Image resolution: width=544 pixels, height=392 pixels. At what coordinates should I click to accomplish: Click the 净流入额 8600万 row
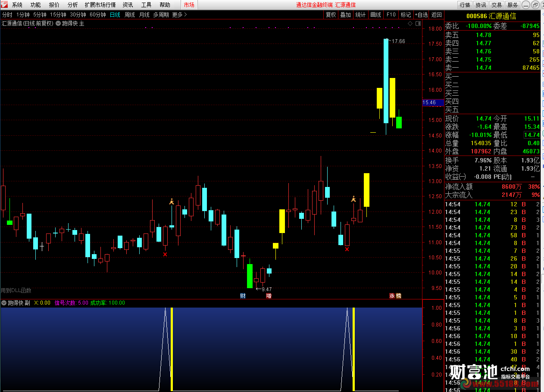(492, 187)
